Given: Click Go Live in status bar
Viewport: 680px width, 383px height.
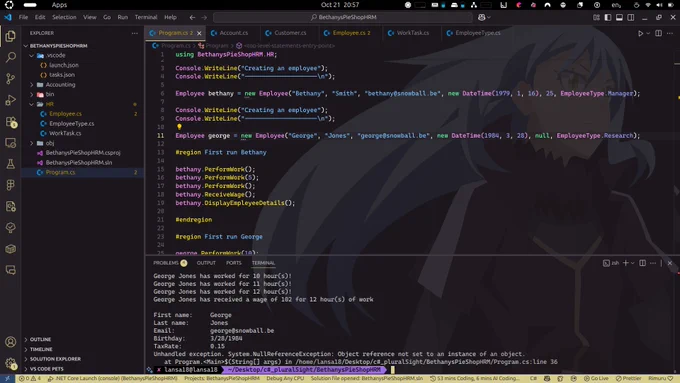Looking at the screenshot, I should click(596, 378).
